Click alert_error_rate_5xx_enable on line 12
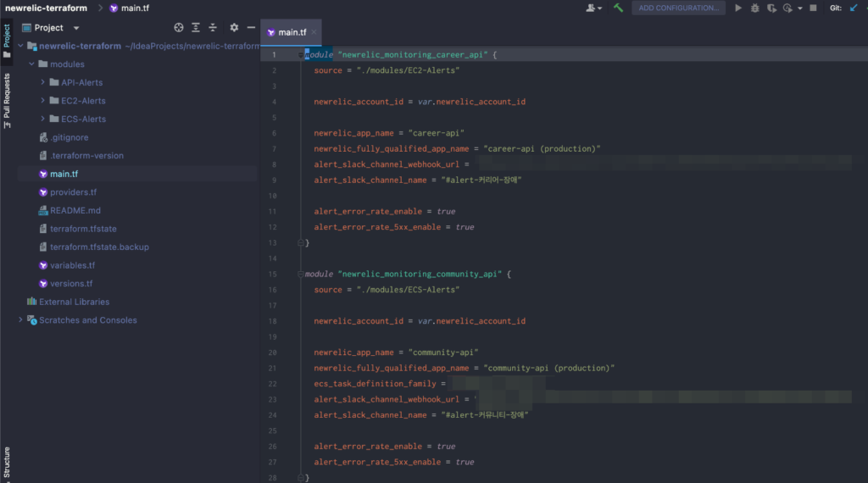The width and height of the screenshot is (868, 483). pos(377,227)
